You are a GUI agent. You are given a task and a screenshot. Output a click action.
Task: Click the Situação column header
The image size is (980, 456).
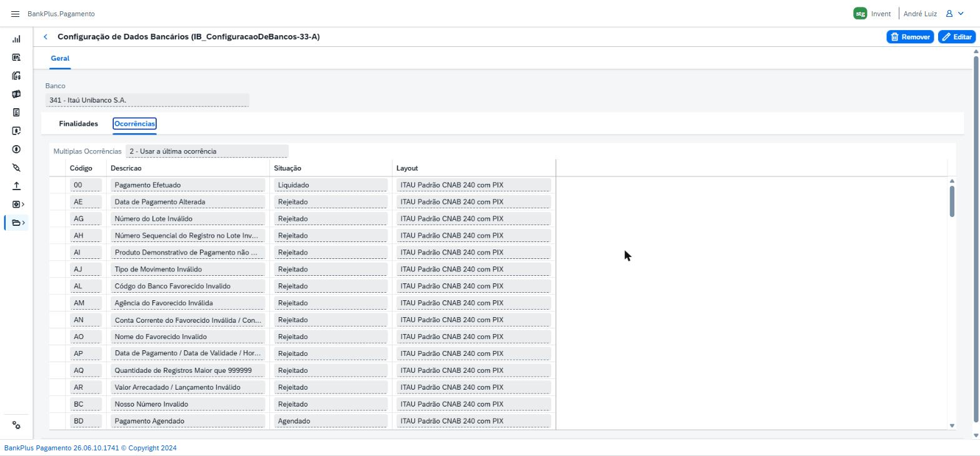pyautogui.click(x=287, y=168)
